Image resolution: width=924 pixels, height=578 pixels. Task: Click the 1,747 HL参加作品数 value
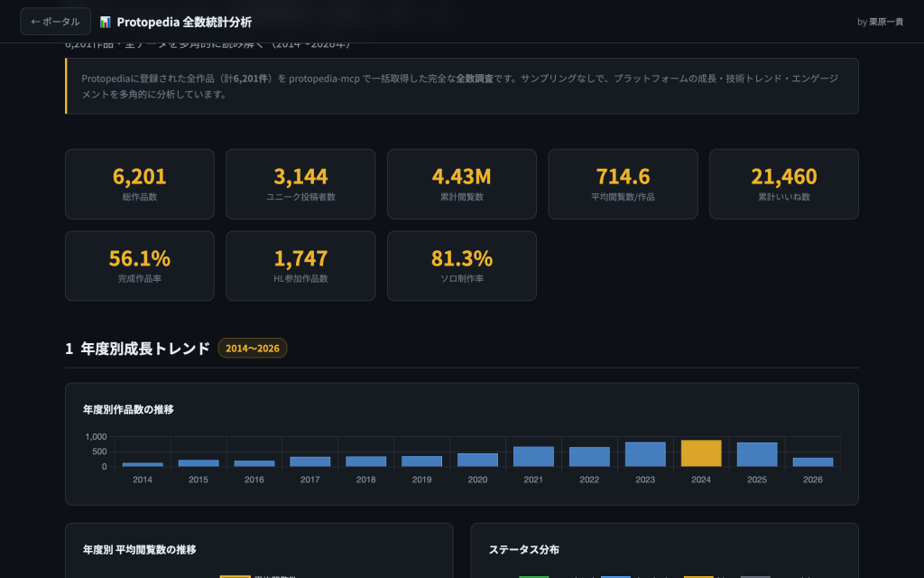(300, 258)
